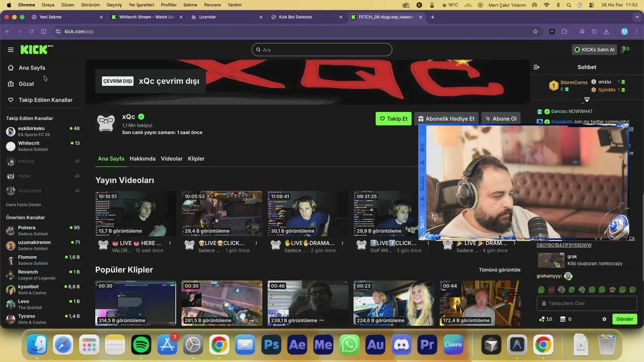The height and width of the screenshot is (362, 644).
Task: Click the KICK logo
Action: (37, 49)
